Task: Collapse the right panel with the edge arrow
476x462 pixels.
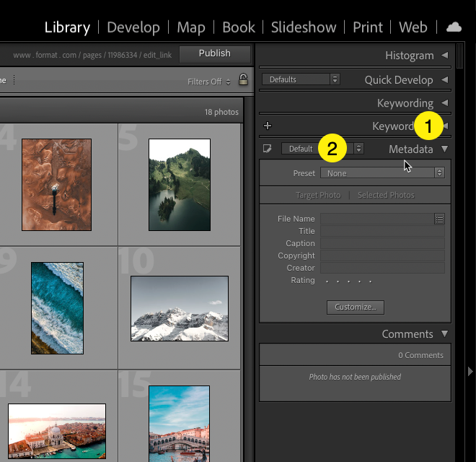Action: (470, 371)
